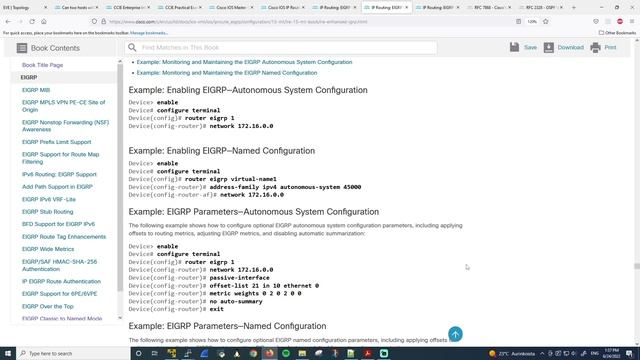Open Firefox from the taskbar
This screenshot has width=640, height=360.
[269, 353]
